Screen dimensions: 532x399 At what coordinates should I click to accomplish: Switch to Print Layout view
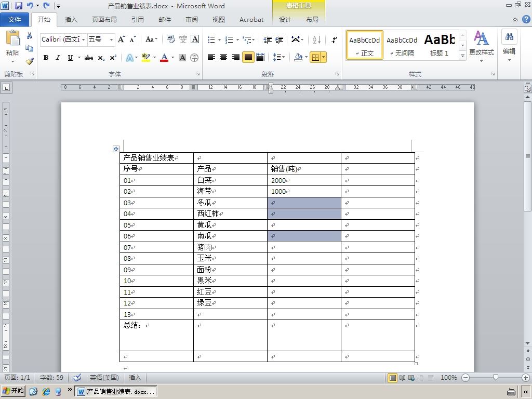click(393, 378)
